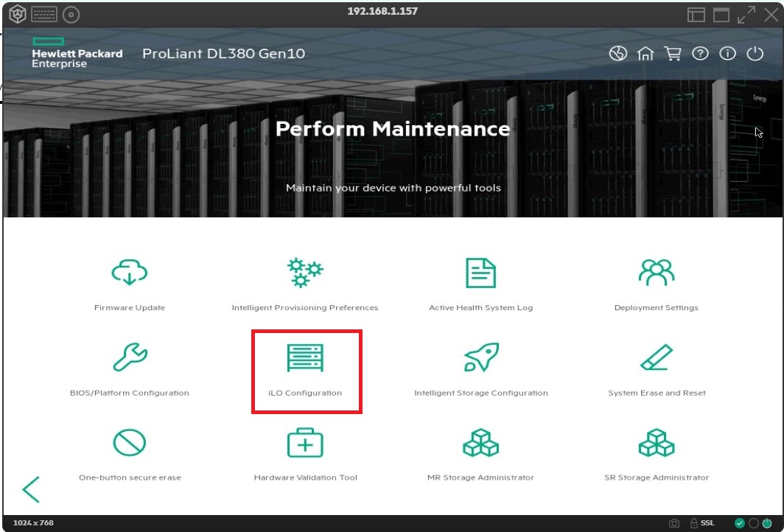Open Deployment Settings
Screen dimensions: 784x532
pyautogui.click(x=656, y=284)
